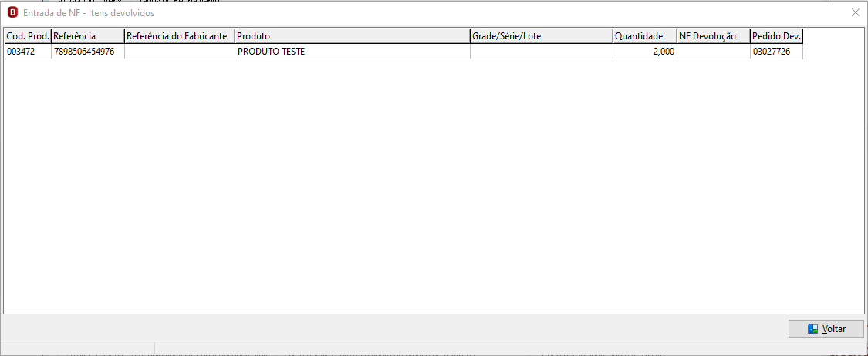Viewport: 868px width, 356px height.
Task: Click the empty NF Devolução cell of PRODUTO TESTE
Action: (714, 52)
